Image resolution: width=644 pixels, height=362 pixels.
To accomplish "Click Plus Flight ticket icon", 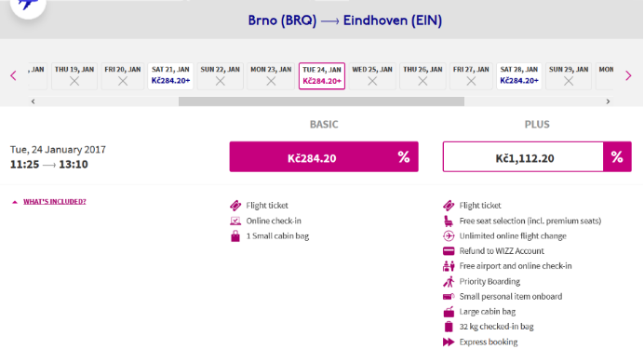I will click(449, 206).
